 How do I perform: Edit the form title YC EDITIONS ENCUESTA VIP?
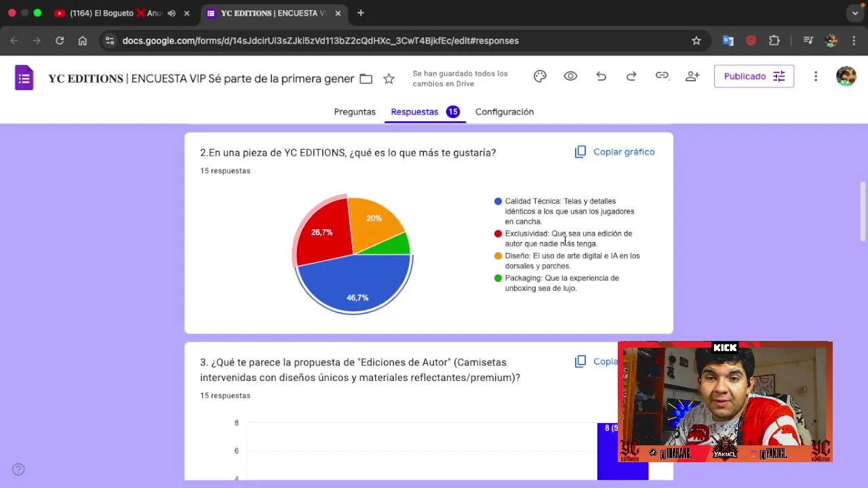click(x=201, y=79)
